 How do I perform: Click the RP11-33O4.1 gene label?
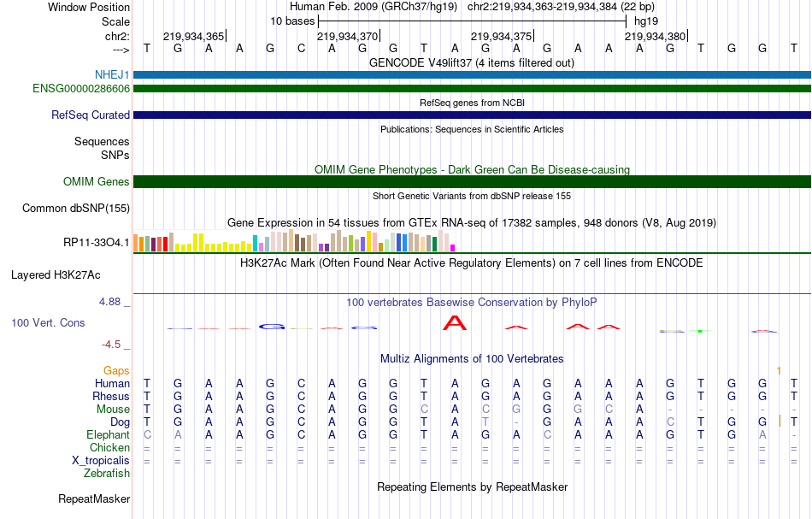coord(97,242)
